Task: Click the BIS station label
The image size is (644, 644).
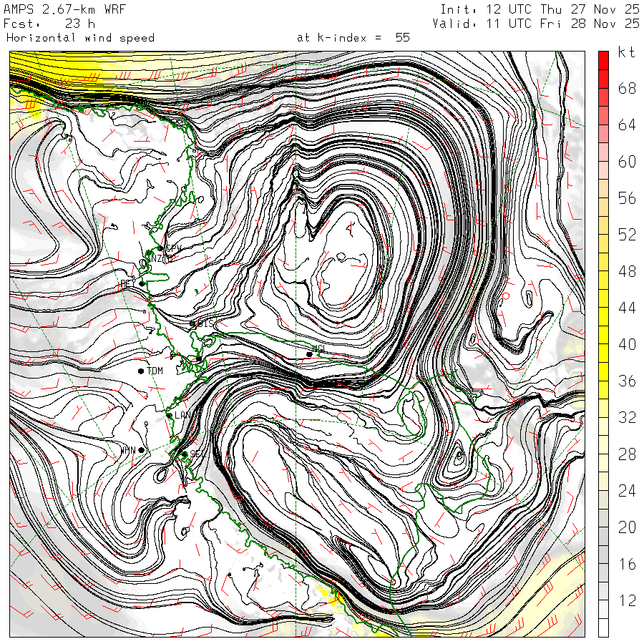Action: click(x=206, y=323)
